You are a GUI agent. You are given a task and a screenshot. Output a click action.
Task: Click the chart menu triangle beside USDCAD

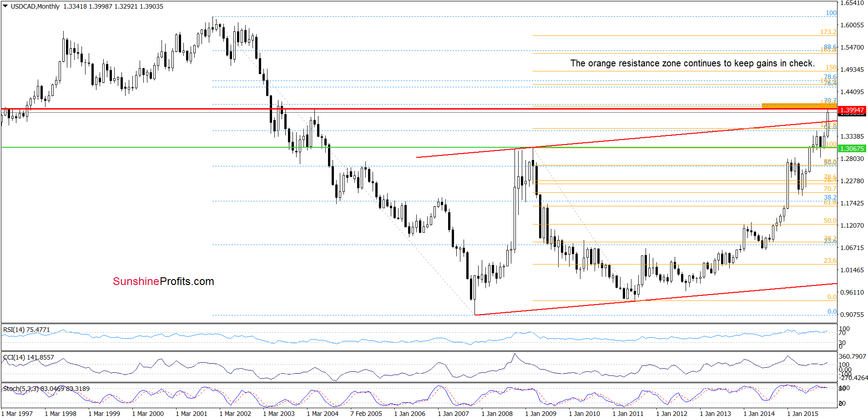(5, 6)
